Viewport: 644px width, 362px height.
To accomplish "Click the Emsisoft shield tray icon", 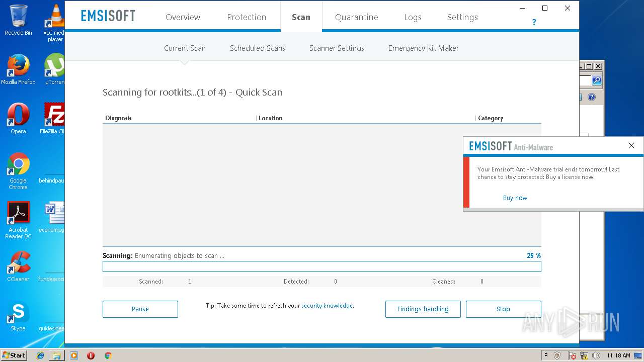I will click(x=557, y=355).
